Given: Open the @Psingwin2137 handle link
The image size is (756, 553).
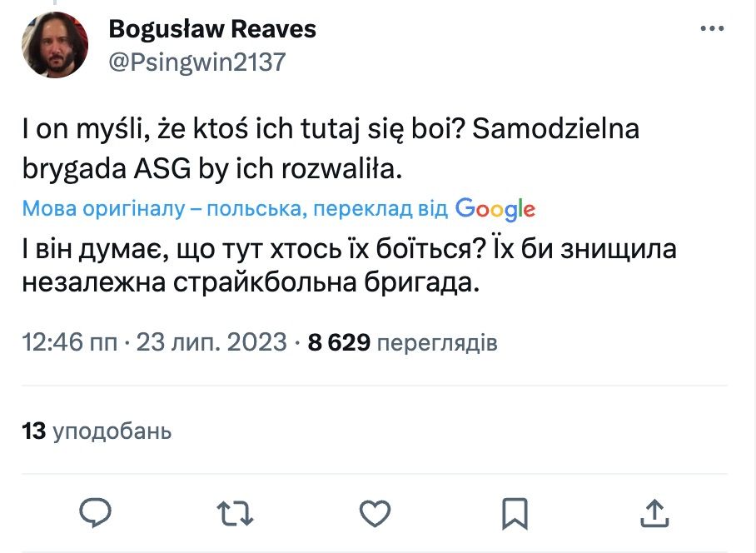Looking at the screenshot, I should point(196,62).
